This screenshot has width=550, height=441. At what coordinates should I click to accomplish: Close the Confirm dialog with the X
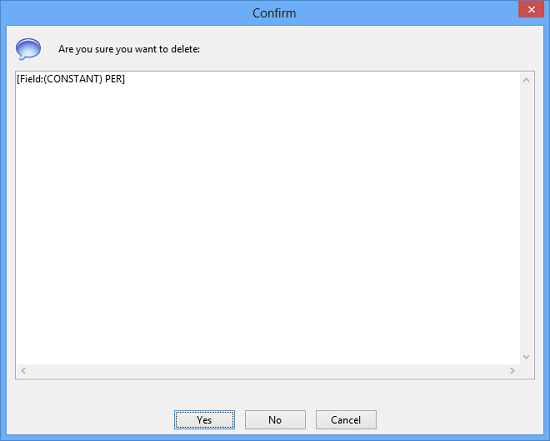(x=531, y=9)
